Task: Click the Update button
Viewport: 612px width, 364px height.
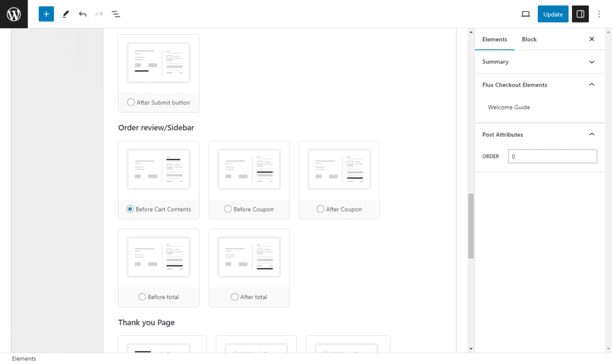Action: point(553,14)
